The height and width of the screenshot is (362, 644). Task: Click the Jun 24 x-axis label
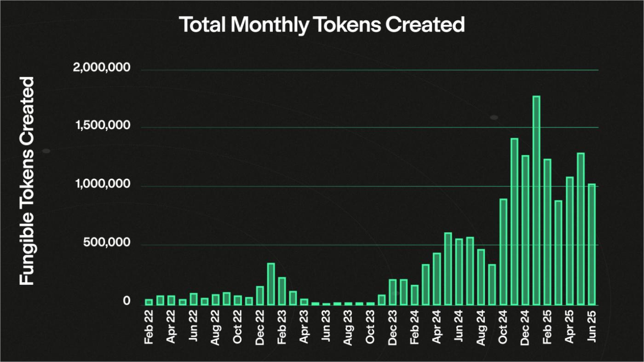click(459, 327)
